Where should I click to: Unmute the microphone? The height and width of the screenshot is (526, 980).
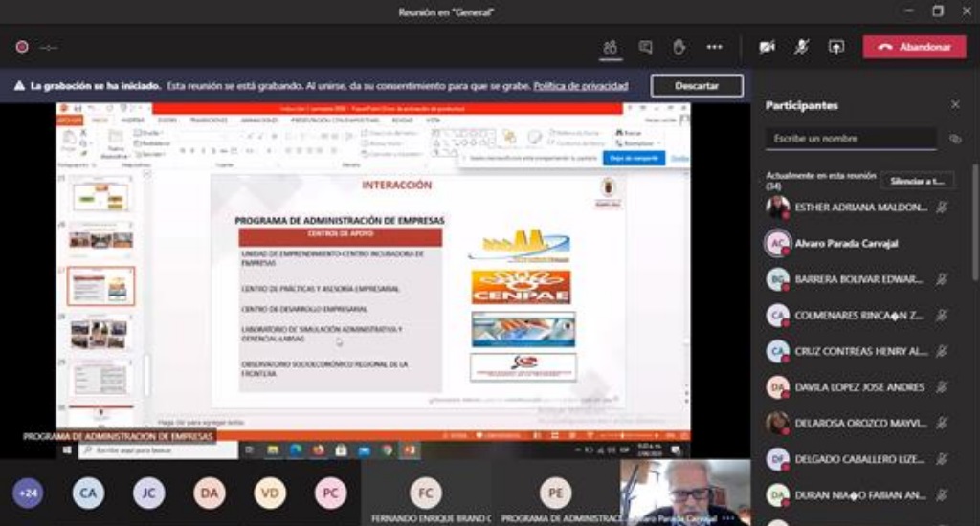coord(802,47)
